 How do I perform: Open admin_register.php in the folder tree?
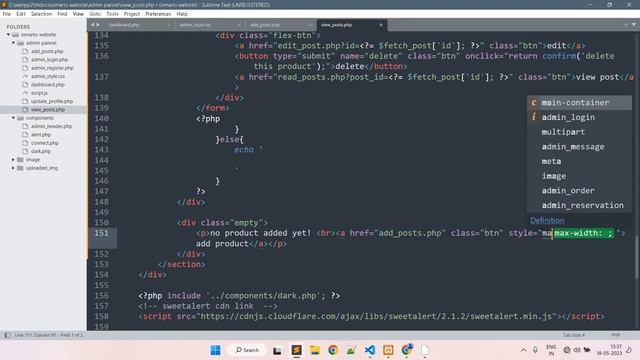52,68
